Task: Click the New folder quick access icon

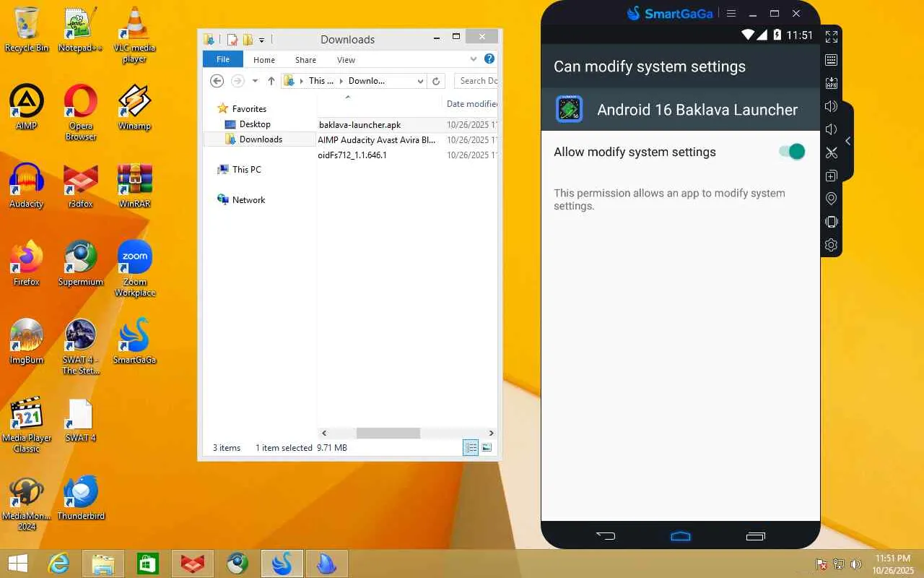Action: pyautogui.click(x=248, y=40)
